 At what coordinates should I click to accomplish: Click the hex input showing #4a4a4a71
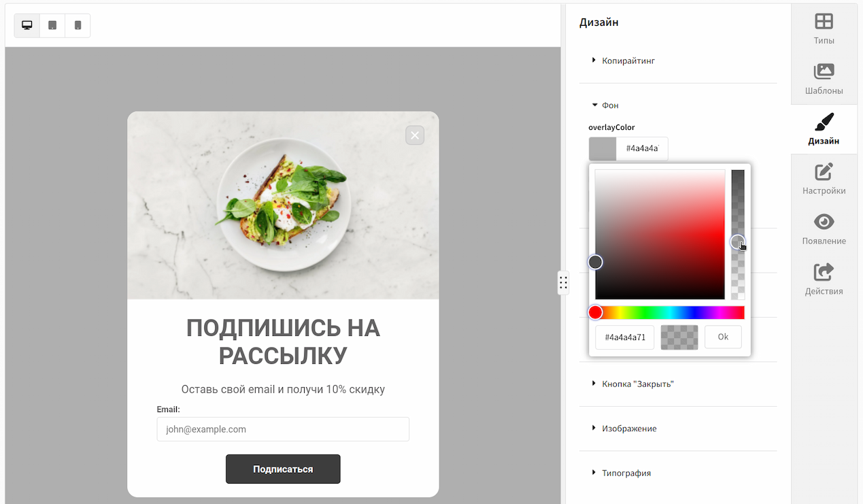coord(624,337)
